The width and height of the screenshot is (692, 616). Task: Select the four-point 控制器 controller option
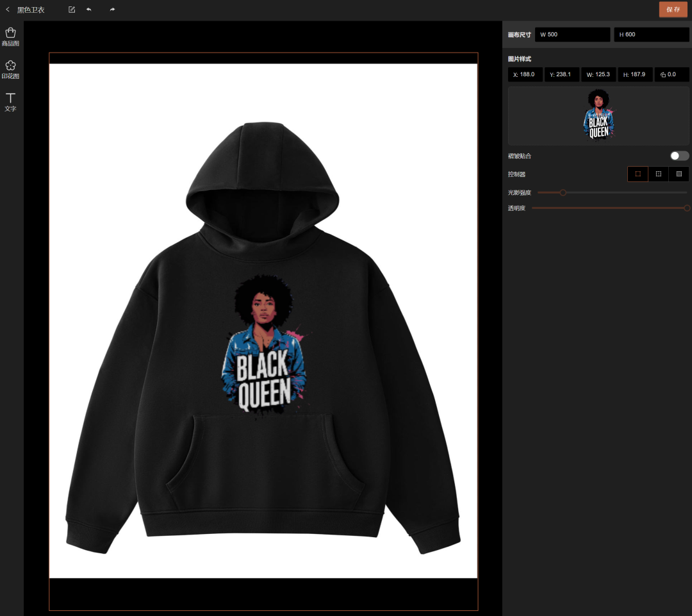pyautogui.click(x=659, y=174)
